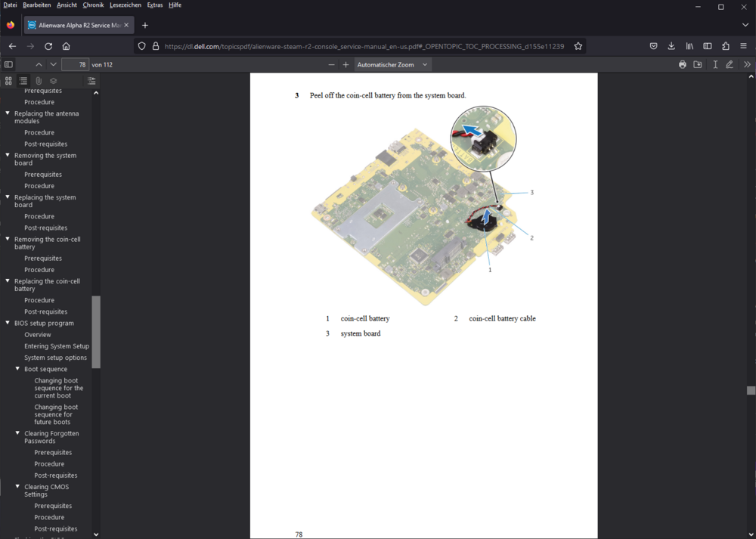Screen dimensions: 756x539
Task: Open the Entering System Setup outline link
Action: [57, 346]
